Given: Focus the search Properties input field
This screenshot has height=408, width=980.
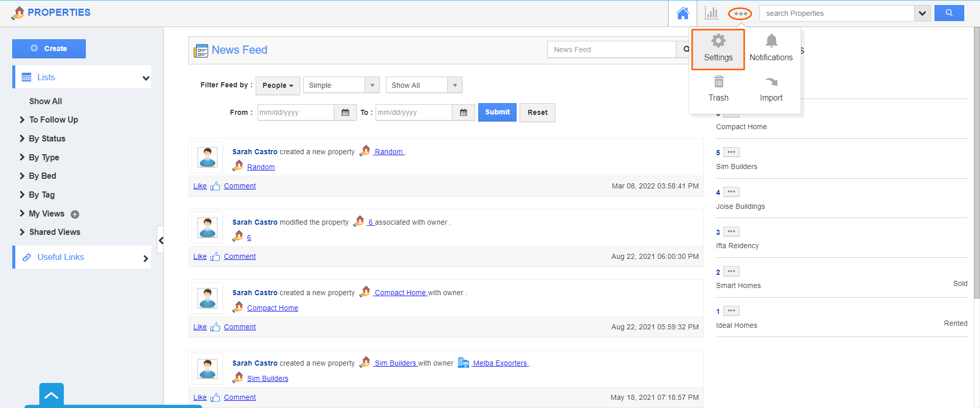Looking at the screenshot, I should (837, 13).
